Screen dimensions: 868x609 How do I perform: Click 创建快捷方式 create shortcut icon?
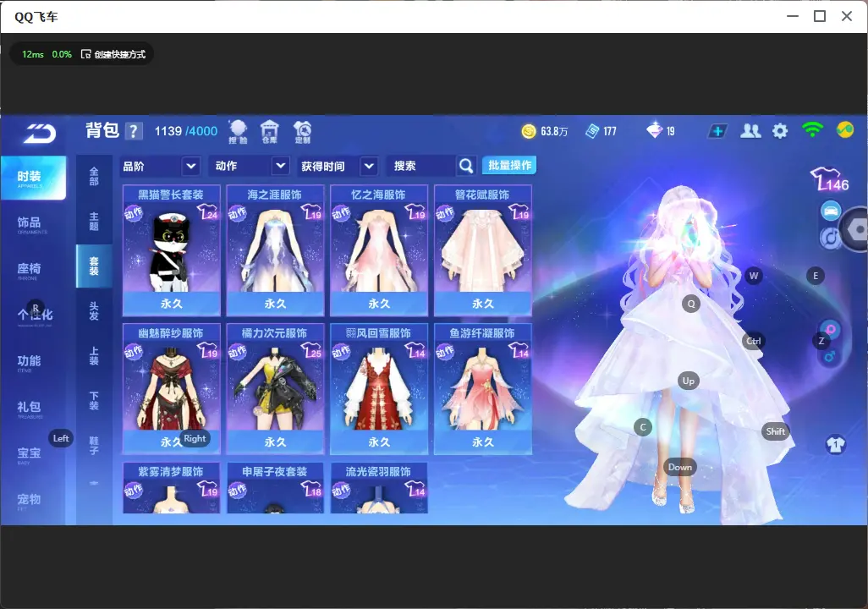(85, 54)
